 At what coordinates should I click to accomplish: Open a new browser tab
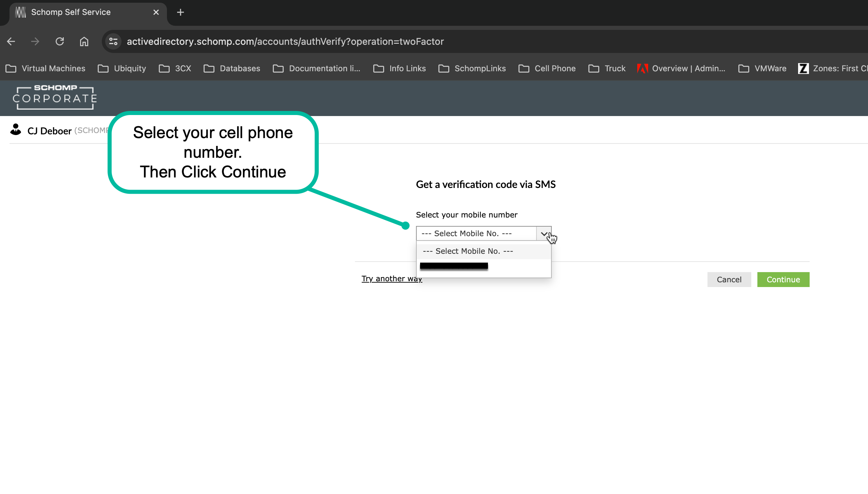181,12
